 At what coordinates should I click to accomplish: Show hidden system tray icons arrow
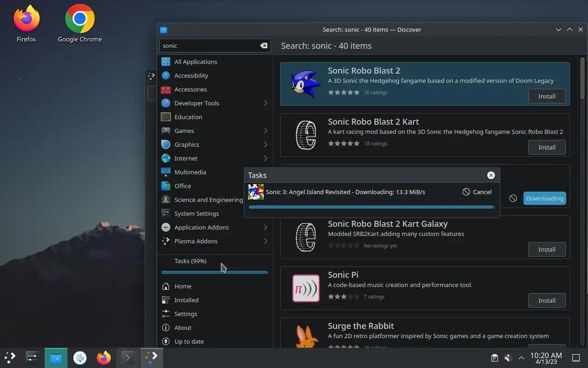coord(521,358)
